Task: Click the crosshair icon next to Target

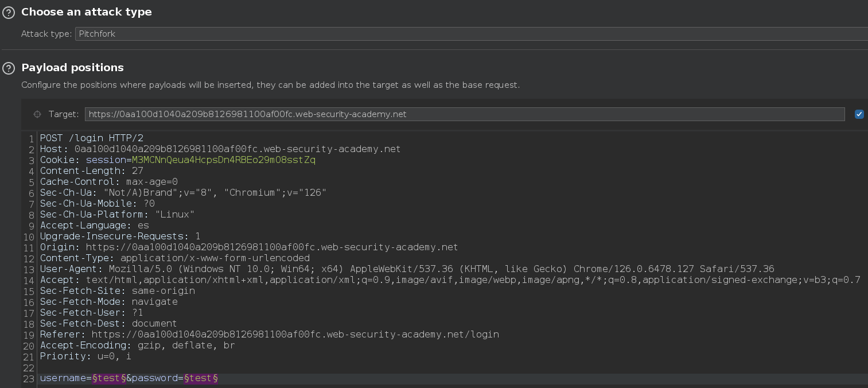Action: (38, 114)
